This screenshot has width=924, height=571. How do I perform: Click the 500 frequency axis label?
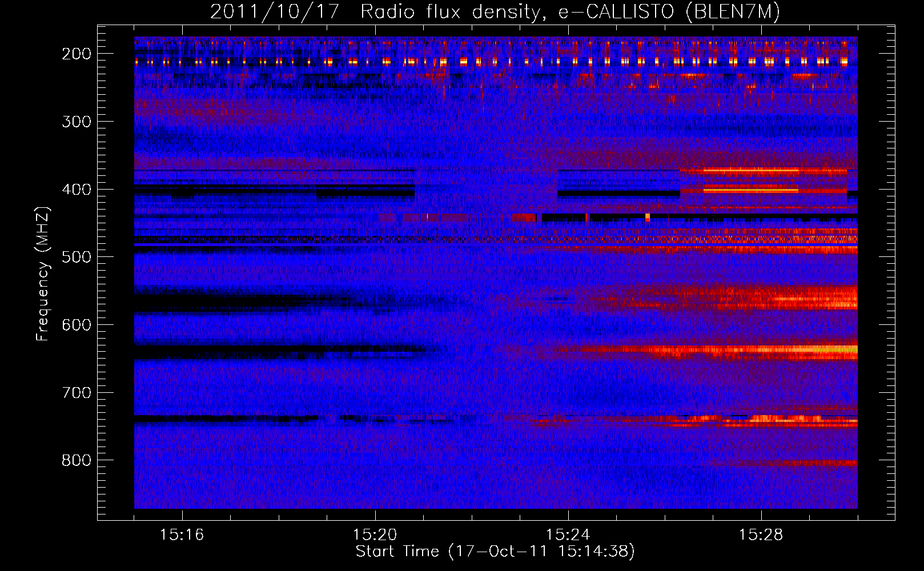[77, 257]
